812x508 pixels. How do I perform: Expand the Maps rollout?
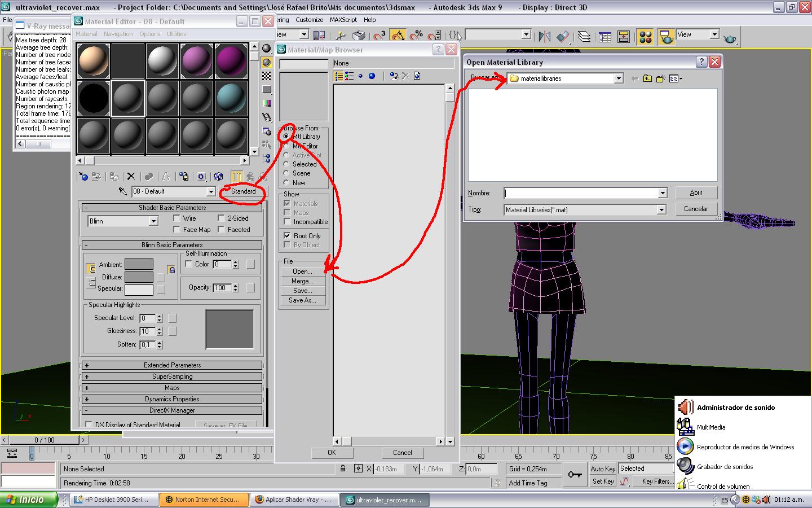(172, 388)
